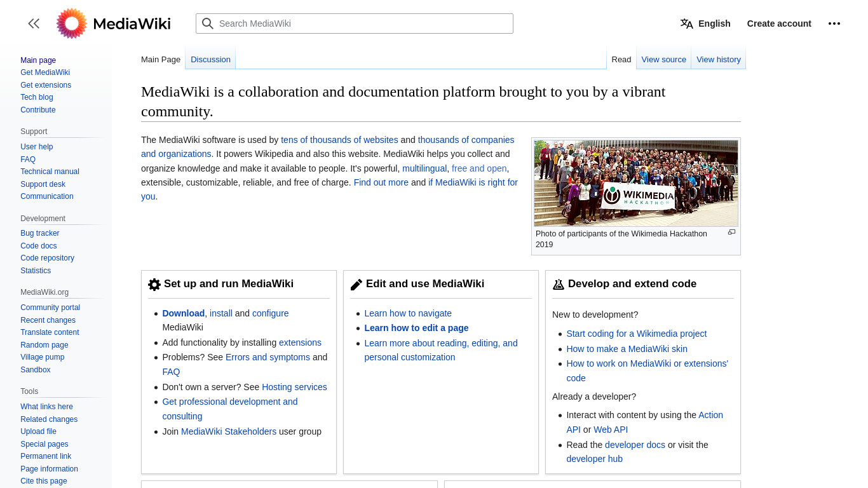Open Learn how to navigate link
This screenshot has width=868, height=488.
tap(408, 313)
